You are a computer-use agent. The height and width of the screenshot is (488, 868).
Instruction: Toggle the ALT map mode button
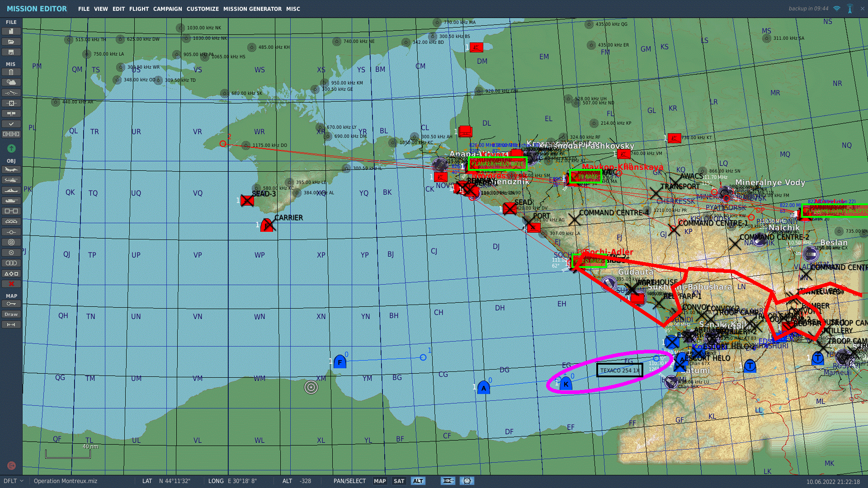coord(418,481)
